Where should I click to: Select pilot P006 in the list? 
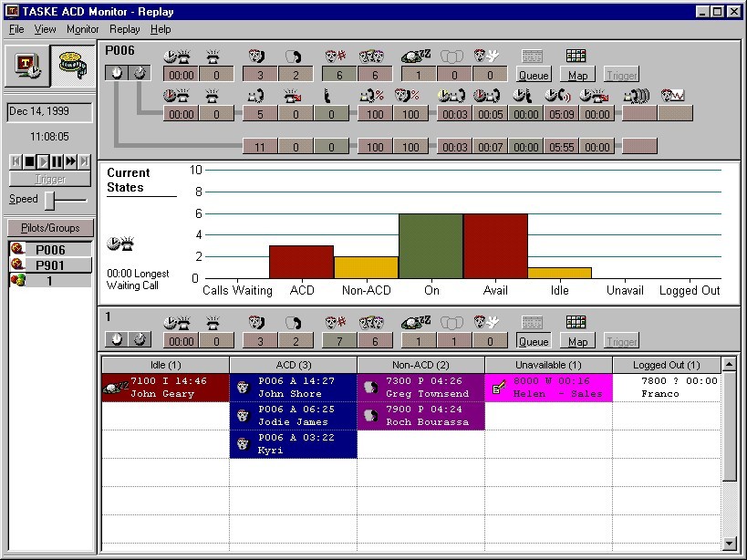tap(50, 250)
